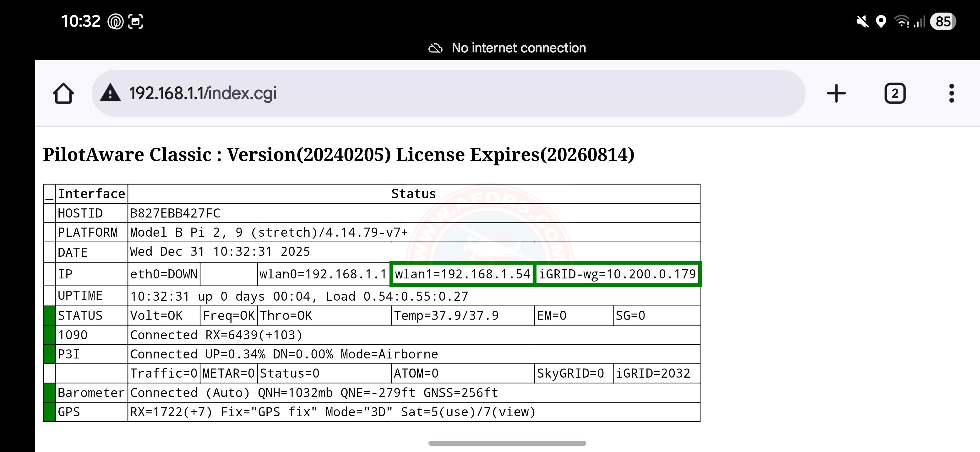Tap the muted sound status icon
The height and width of the screenshot is (452, 980).
863,22
